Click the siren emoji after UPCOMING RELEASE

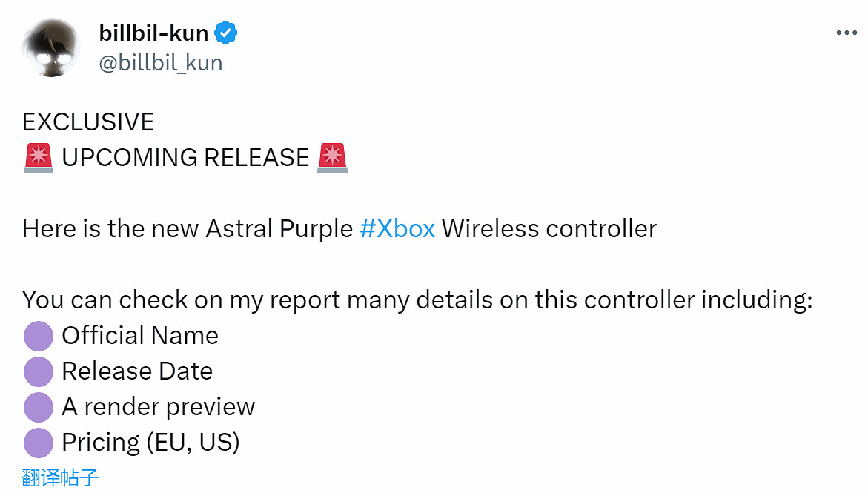coord(334,157)
